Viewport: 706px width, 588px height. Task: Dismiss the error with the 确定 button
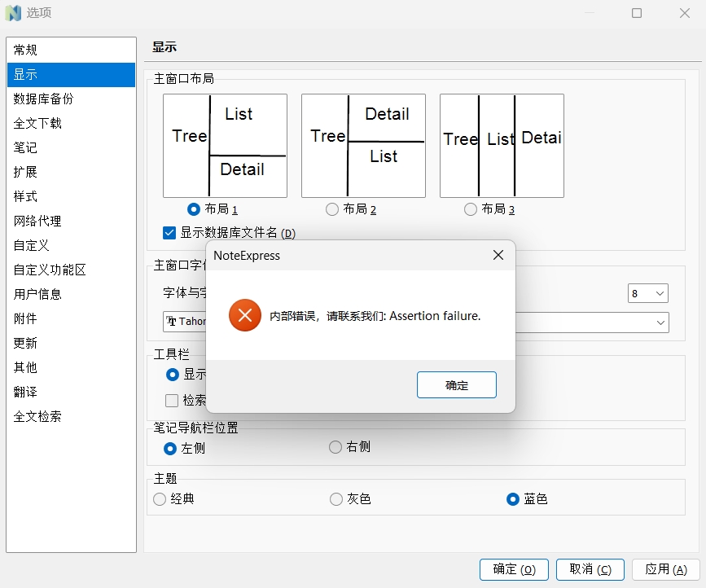click(456, 384)
